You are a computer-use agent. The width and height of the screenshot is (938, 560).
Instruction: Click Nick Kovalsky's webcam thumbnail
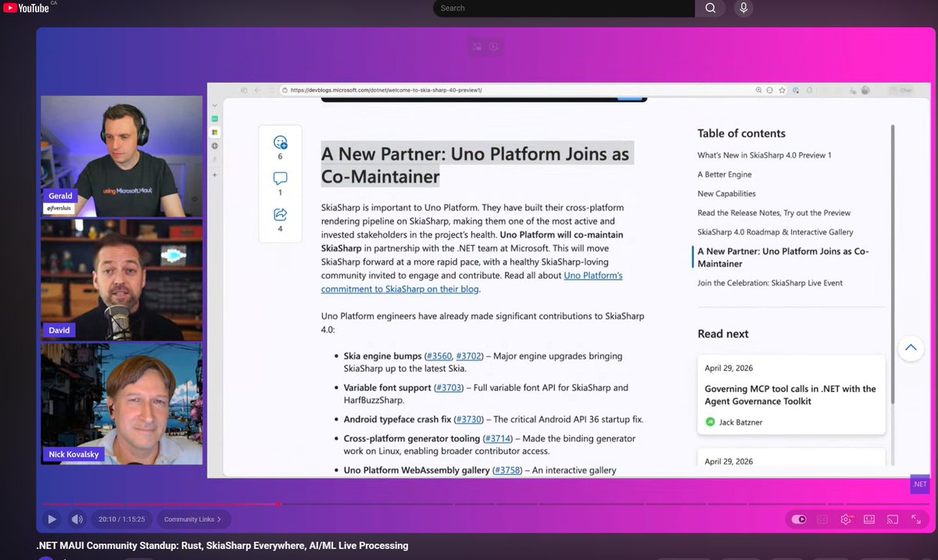click(x=121, y=404)
